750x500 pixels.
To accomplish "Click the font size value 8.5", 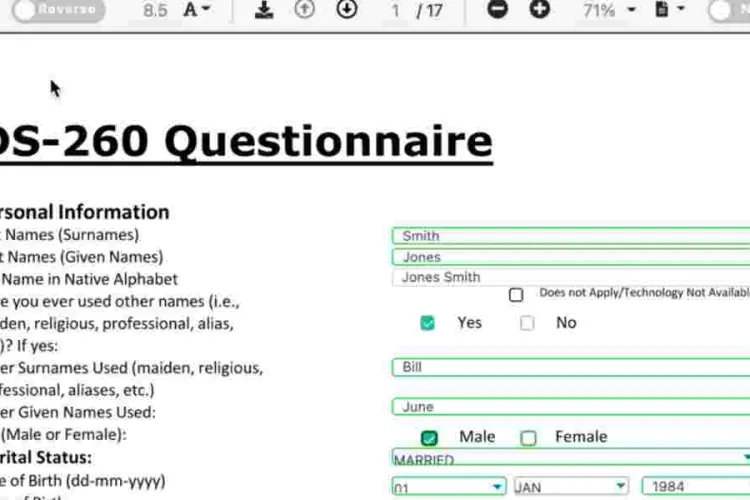I will [x=155, y=10].
